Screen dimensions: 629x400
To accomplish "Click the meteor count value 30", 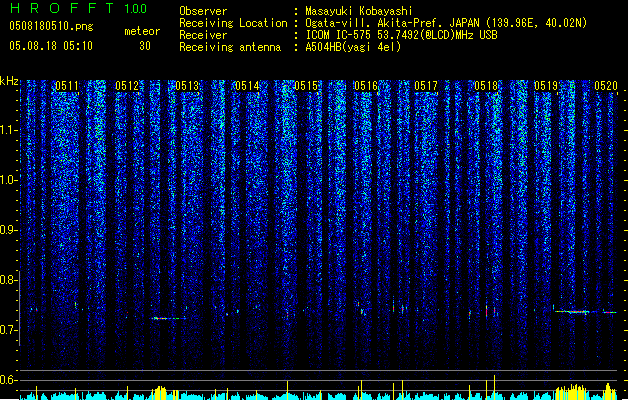I will pyautogui.click(x=145, y=46).
